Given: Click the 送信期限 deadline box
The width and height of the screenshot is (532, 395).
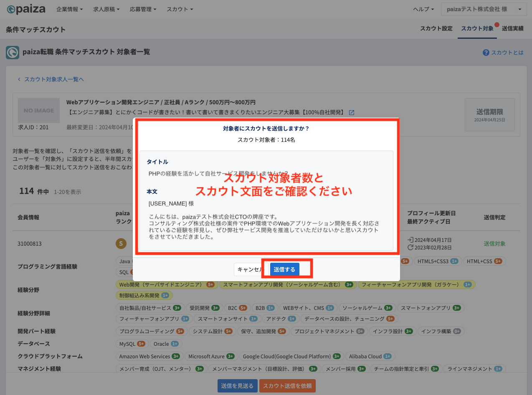Looking at the screenshot, I should [x=490, y=115].
